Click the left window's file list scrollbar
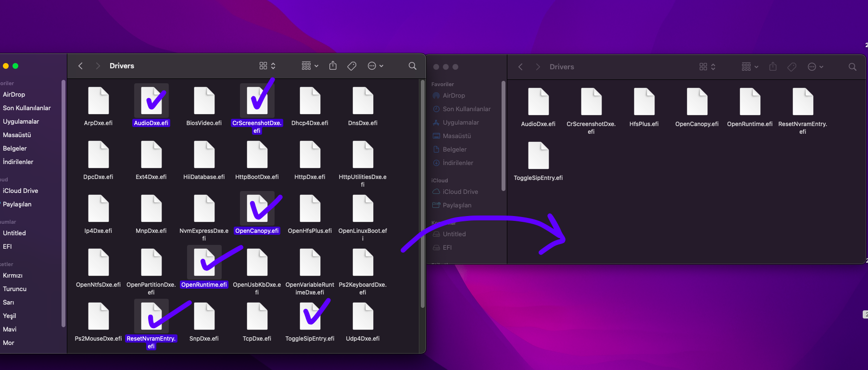The height and width of the screenshot is (370, 868). point(423,192)
